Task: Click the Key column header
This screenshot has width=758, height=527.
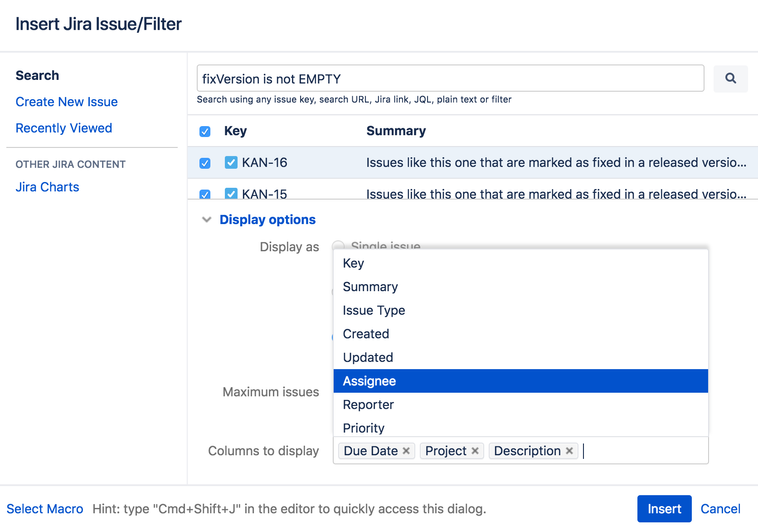Action: (235, 131)
